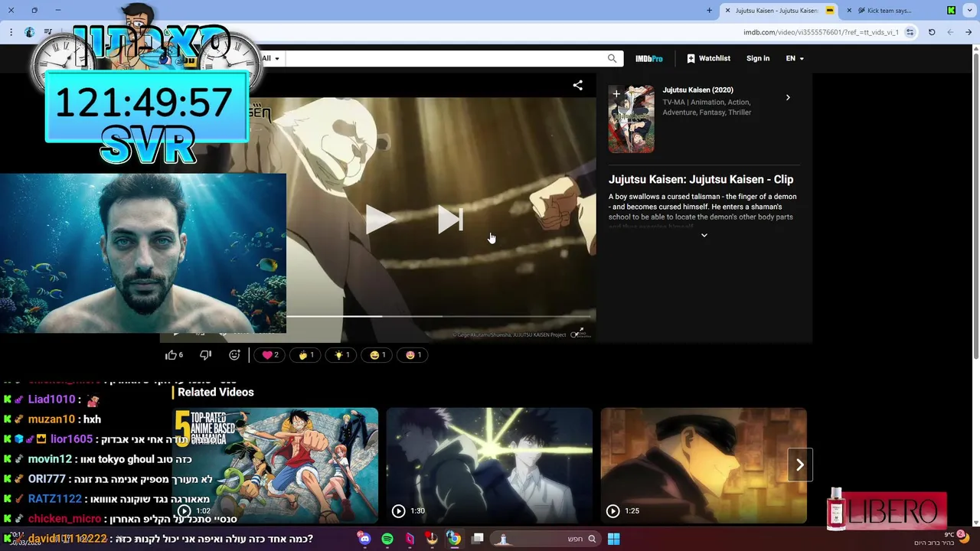Click the IMDb search magnifier icon

pos(612,58)
